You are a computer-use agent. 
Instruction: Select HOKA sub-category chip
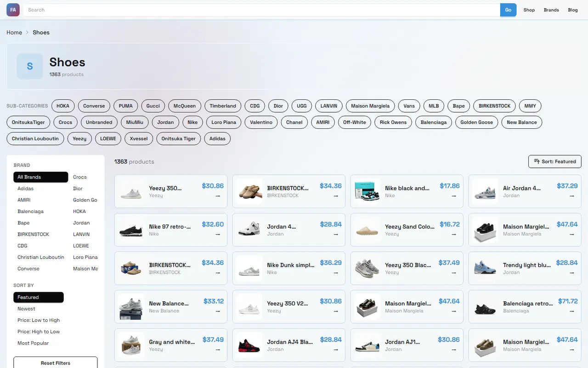63,106
